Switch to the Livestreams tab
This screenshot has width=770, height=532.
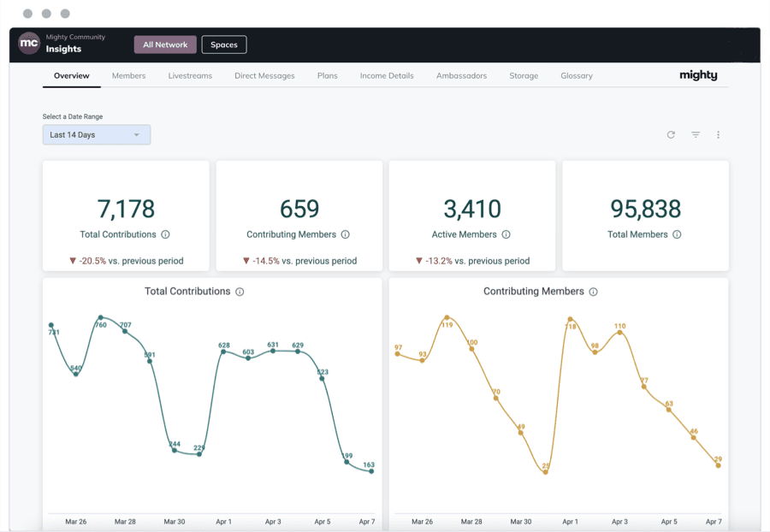click(190, 76)
